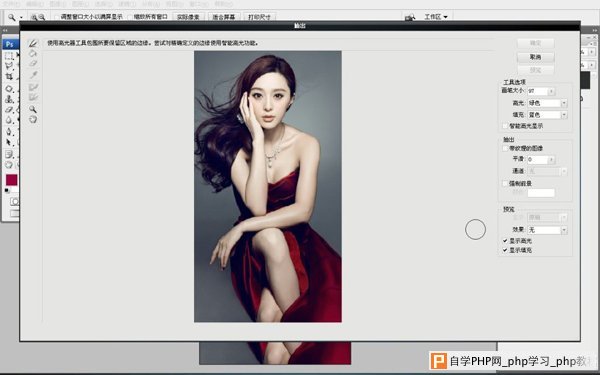This screenshot has height=375, width=600.
Task: Select the Zoom magnifier tool in Extract dialog
Action: tap(33, 109)
